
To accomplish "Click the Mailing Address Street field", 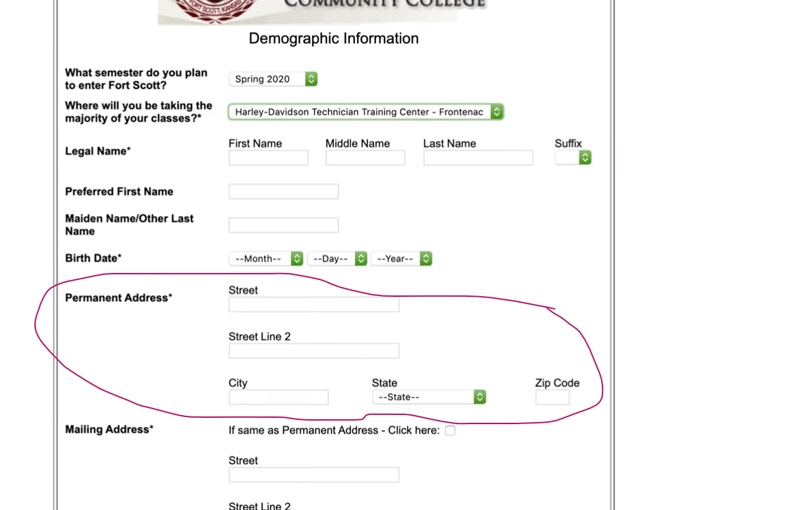I will click(x=314, y=475).
